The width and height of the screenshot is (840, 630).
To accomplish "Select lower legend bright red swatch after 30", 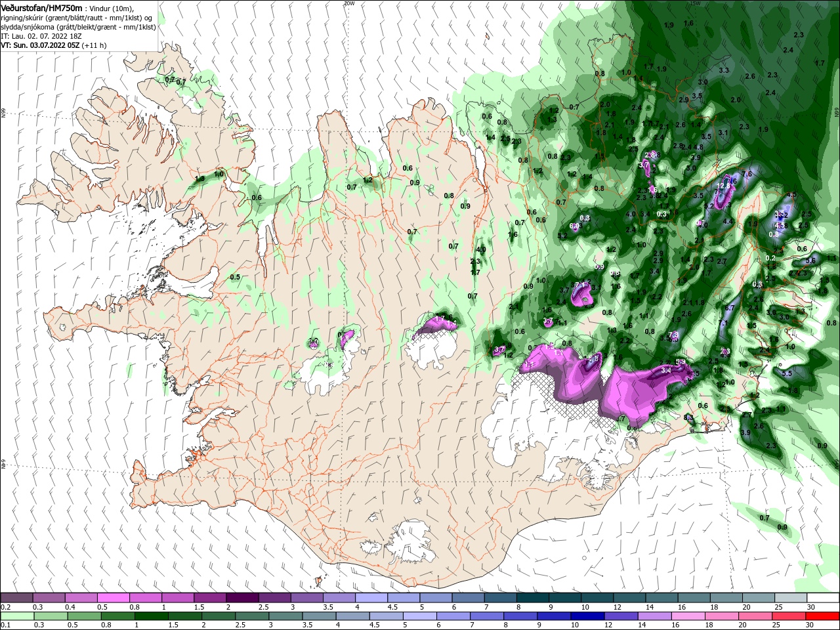I will (823, 616).
